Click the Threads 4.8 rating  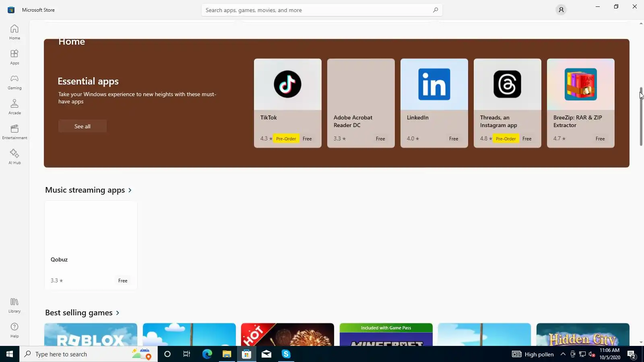[486, 138]
